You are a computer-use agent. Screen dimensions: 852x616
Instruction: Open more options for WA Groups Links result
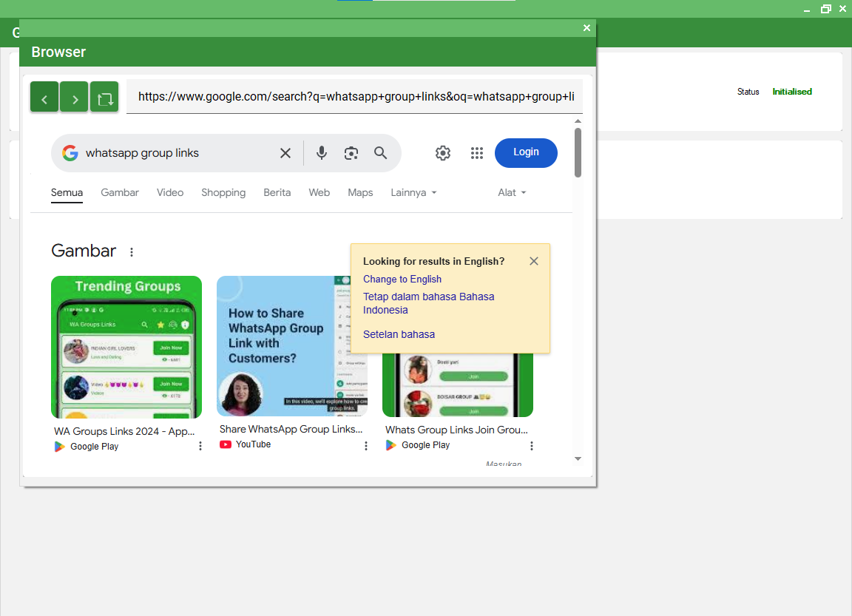200,446
